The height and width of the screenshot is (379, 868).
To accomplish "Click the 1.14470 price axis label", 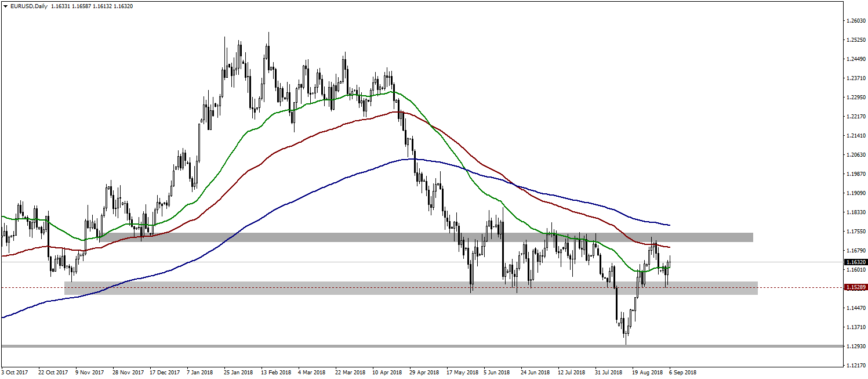I will click(x=856, y=308).
